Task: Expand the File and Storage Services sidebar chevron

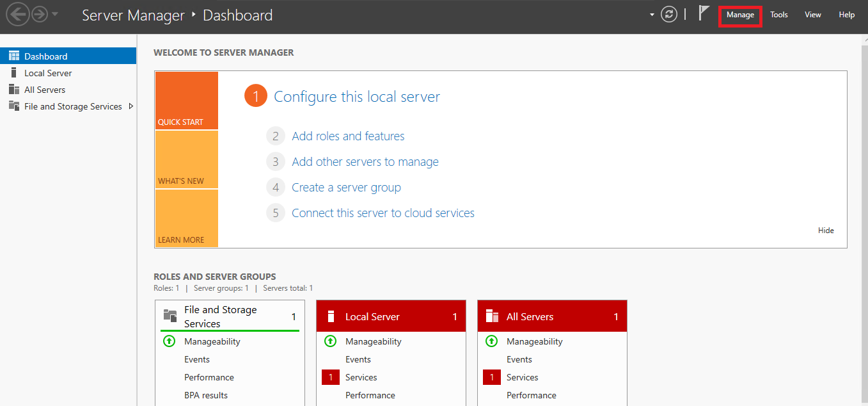Action: (x=130, y=106)
